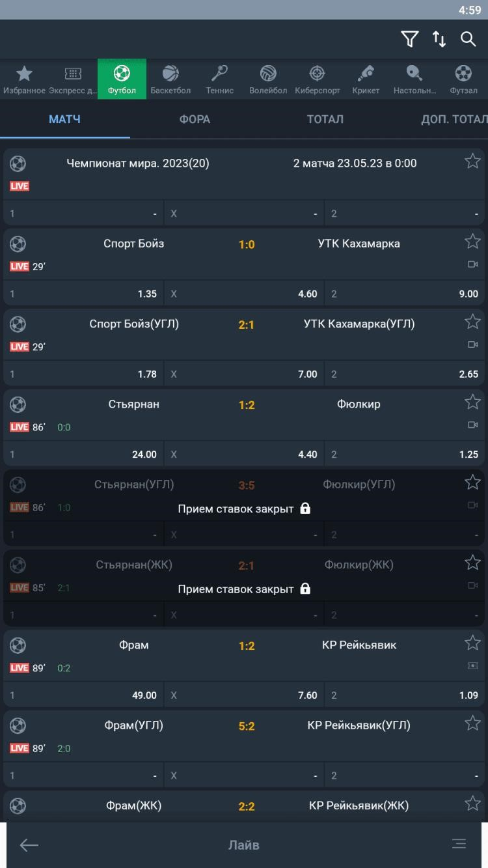Favorite the Чемпионат мира event star

472,161
